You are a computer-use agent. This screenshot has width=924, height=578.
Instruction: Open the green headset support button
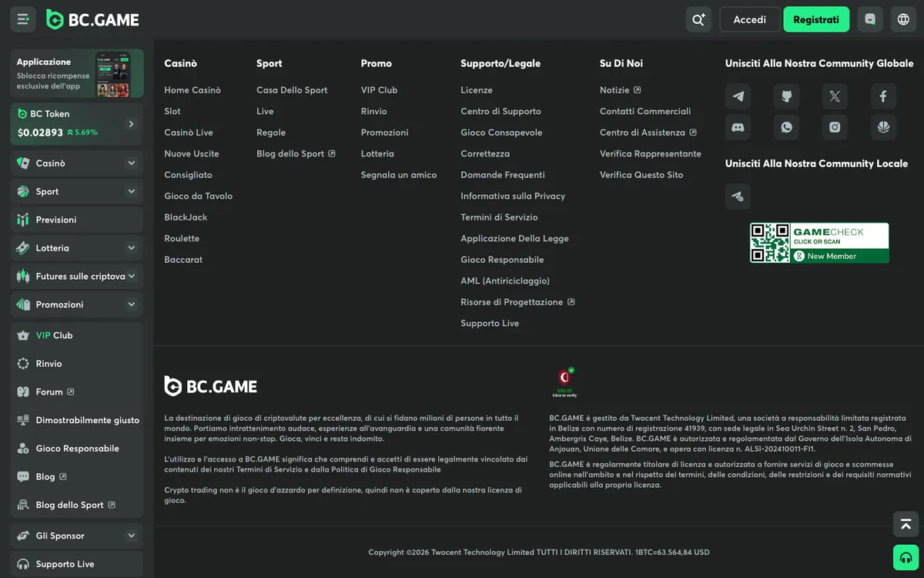point(906,557)
